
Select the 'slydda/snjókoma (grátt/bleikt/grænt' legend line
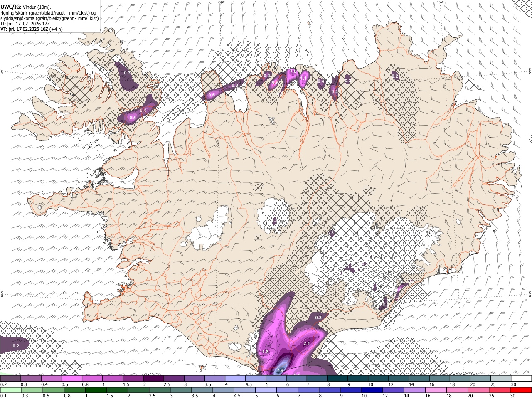pos(50,18)
